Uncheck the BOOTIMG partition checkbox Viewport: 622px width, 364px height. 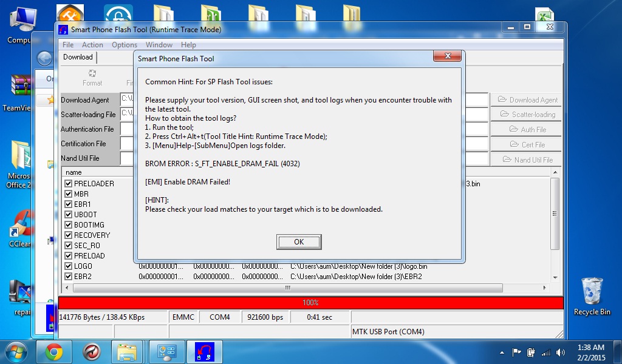coord(68,224)
